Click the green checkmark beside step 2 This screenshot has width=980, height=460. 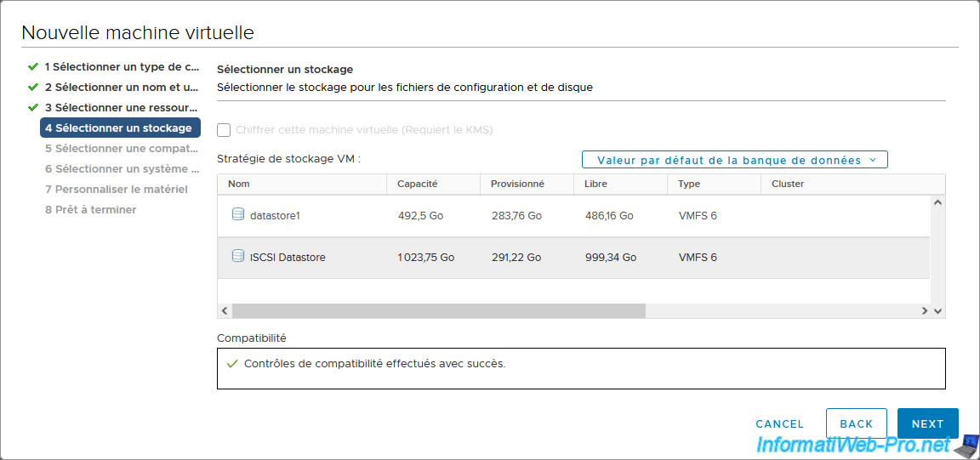33,87
